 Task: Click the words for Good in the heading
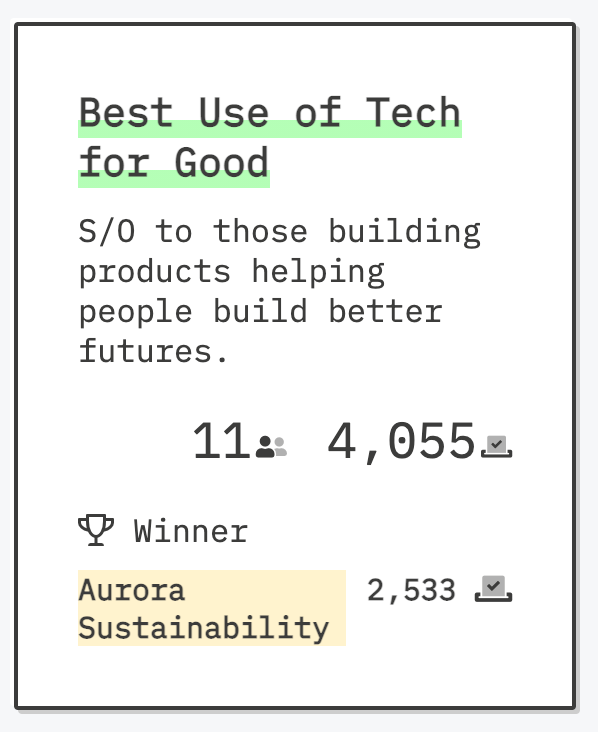tap(174, 163)
